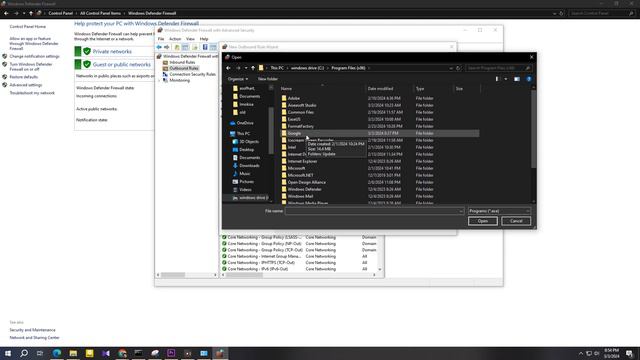Toggle the preview pane icon in Open dialog
The height and width of the screenshot is (360, 640).
click(x=517, y=79)
